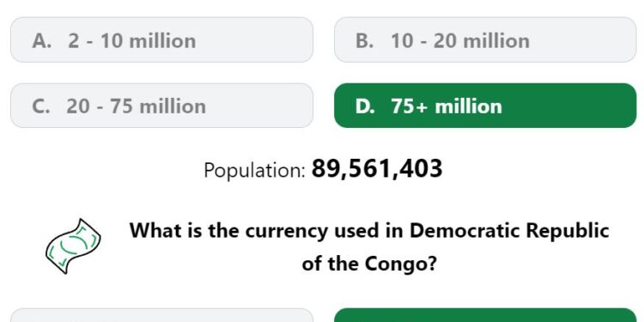Pick answer C. 20 - 75 million
Image resolution: width=644 pixels, height=322 pixels.
pos(161,106)
